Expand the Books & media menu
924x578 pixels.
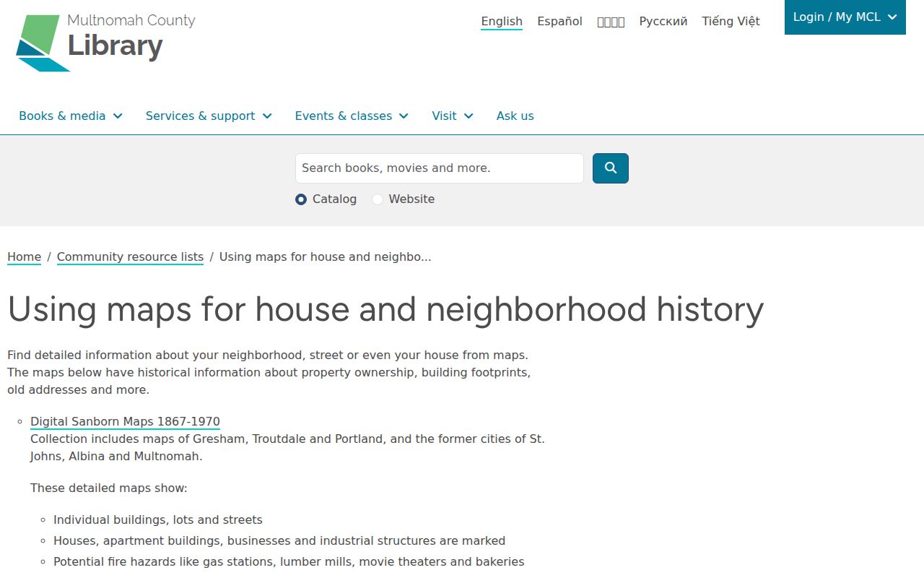pyautogui.click(x=71, y=116)
